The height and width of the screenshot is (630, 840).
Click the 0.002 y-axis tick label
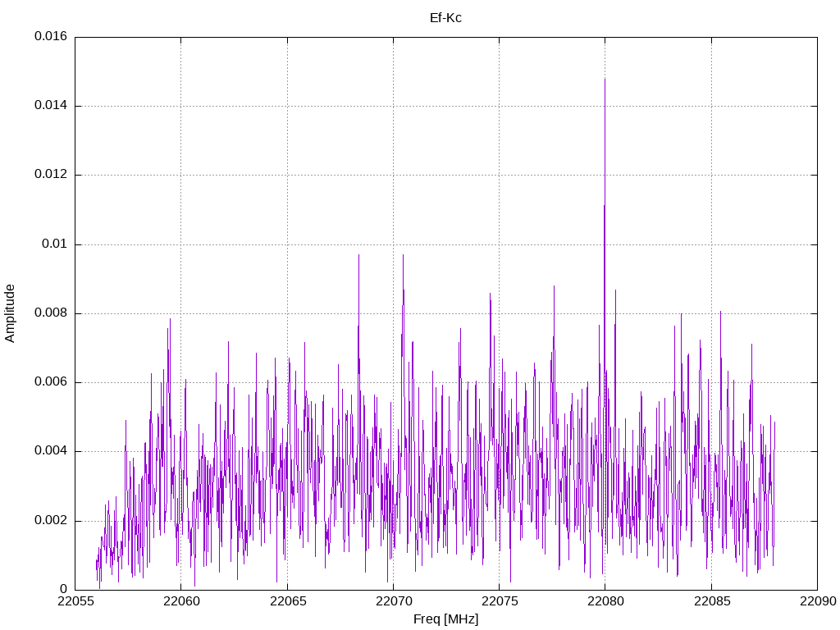[x=50, y=521]
